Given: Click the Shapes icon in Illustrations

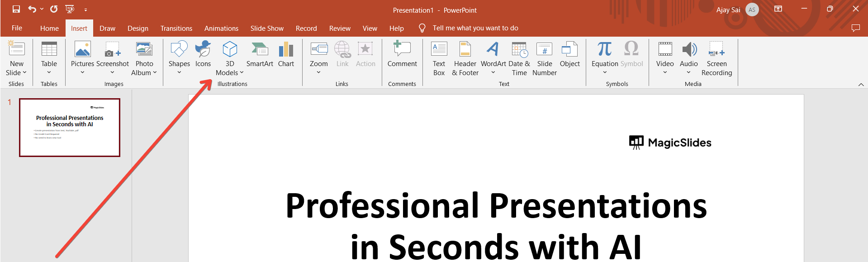Looking at the screenshot, I should tap(179, 50).
